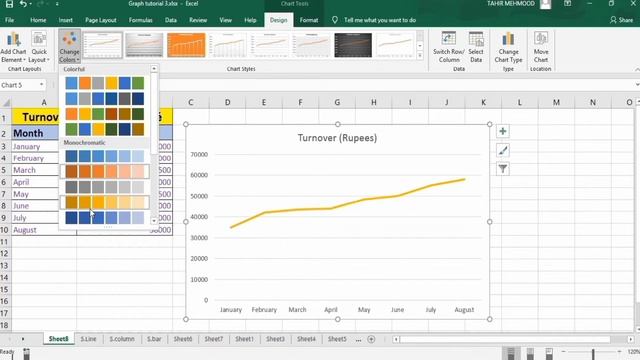The width and height of the screenshot is (640, 360).
Task: Click the Tell me what you want field
Action: pos(380,20)
